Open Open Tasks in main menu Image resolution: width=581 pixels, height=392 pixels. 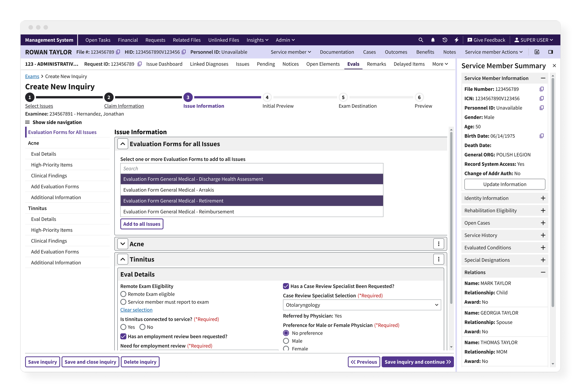coord(98,40)
